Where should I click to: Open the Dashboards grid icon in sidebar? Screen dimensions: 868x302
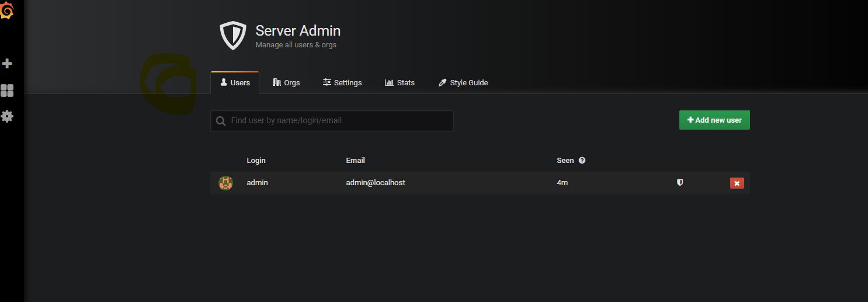tap(7, 90)
